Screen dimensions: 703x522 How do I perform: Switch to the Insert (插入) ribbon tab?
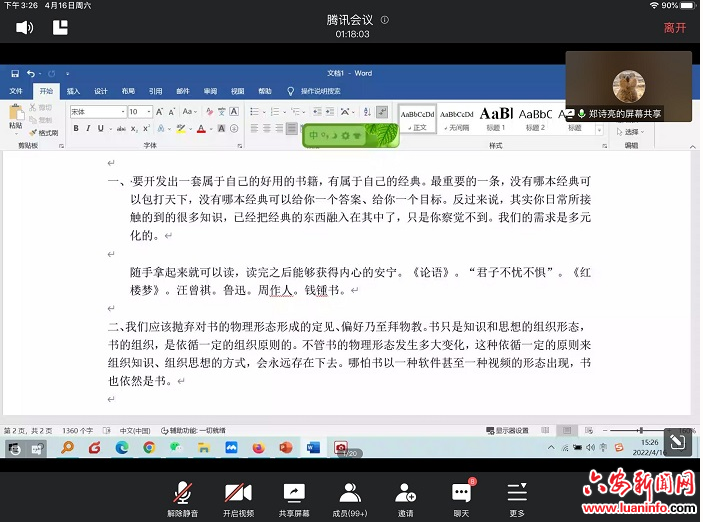click(x=73, y=91)
